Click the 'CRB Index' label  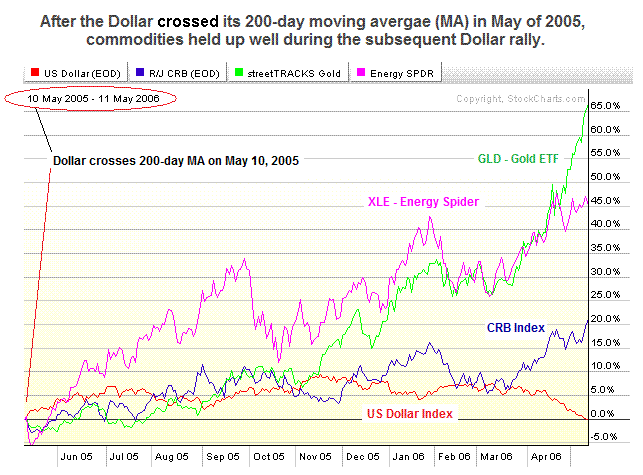coord(516,328)
